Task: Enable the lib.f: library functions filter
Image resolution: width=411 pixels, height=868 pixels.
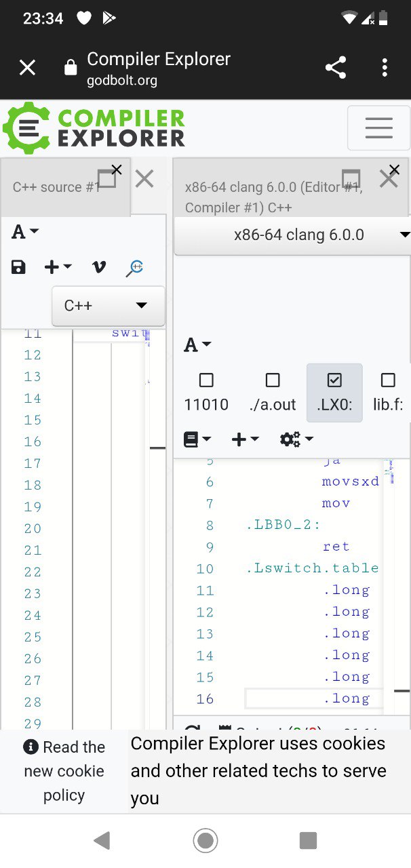Action: (388, 393)
